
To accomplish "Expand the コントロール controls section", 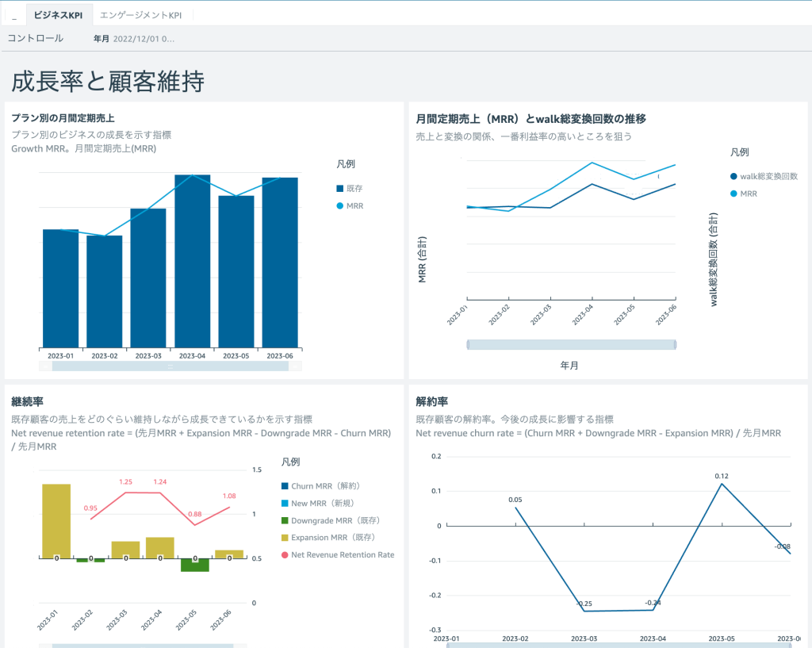I will pyautogui.click(x=35, y=38).
